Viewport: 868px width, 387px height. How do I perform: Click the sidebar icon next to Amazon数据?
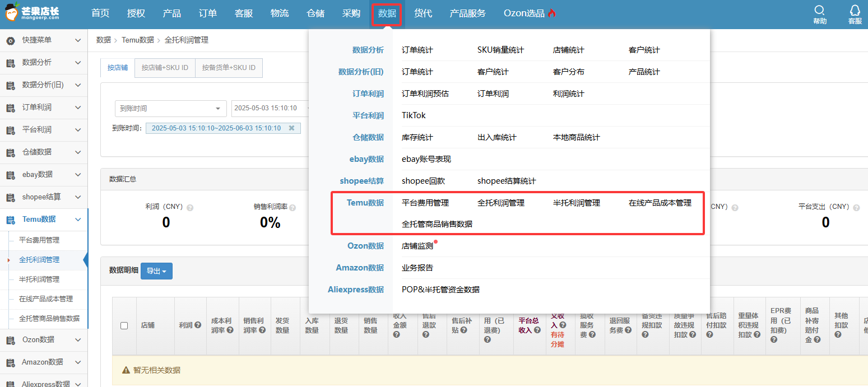click(x=10, y=362)
